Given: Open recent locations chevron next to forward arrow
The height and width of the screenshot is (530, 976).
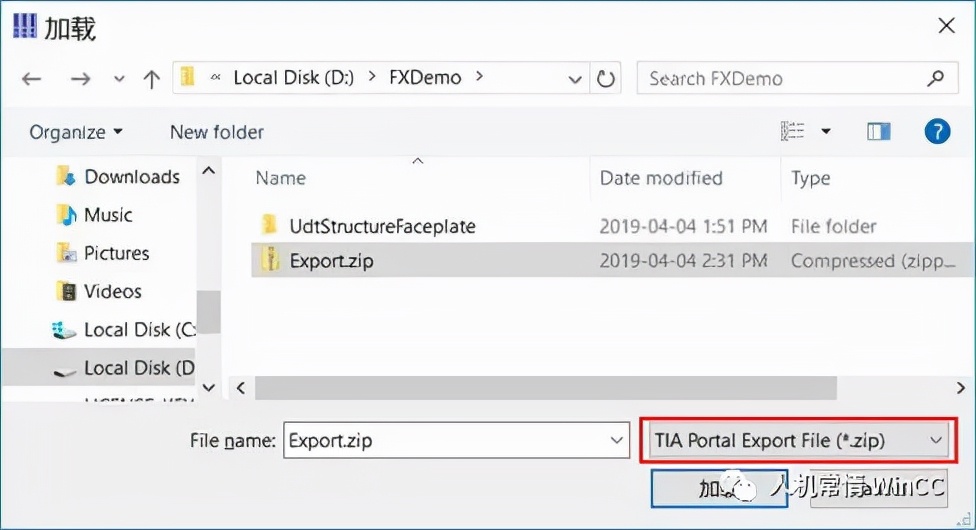Looking at the screenshot, I should (x=119, y=79).
